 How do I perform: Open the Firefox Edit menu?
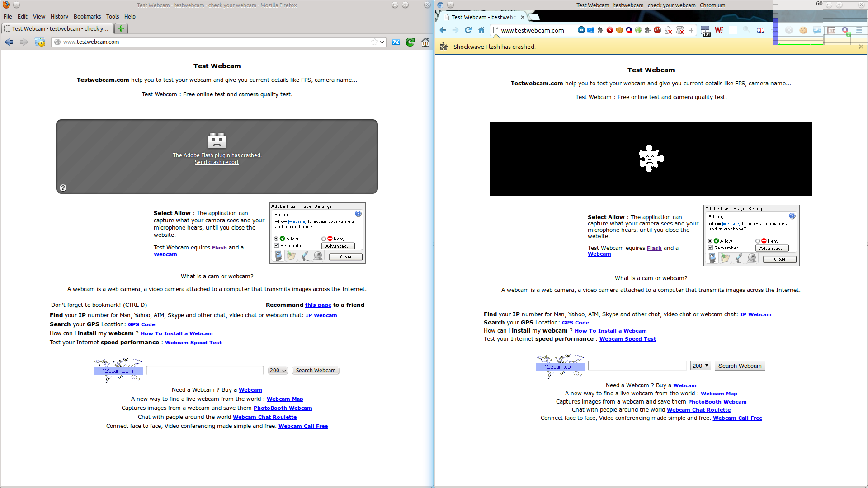click(x=23, y=17)
